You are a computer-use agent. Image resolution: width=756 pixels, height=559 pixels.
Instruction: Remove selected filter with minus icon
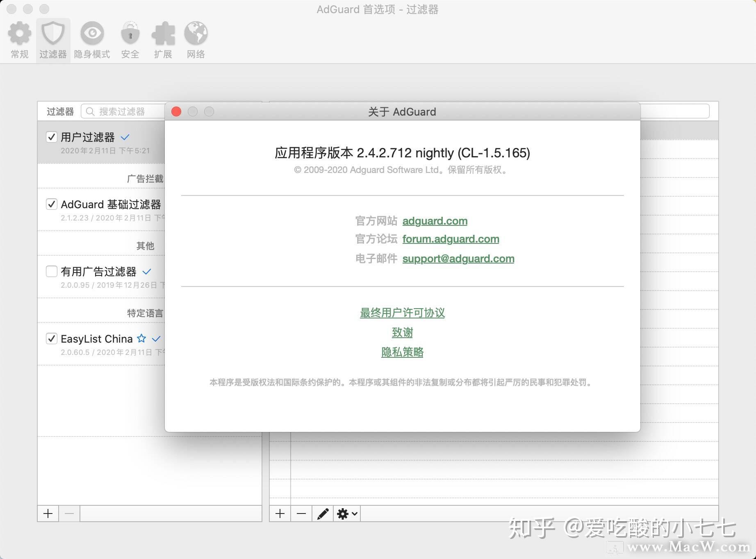[69, 514]
